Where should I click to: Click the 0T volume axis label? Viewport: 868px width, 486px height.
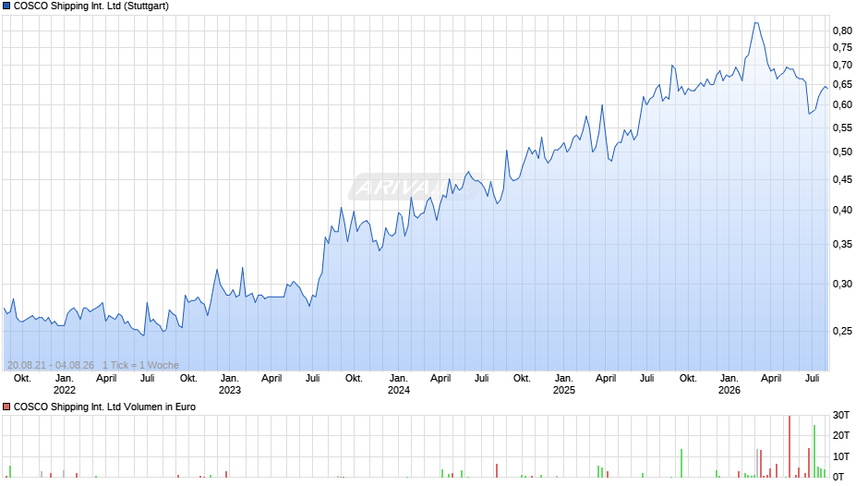[x=838, y=477]
